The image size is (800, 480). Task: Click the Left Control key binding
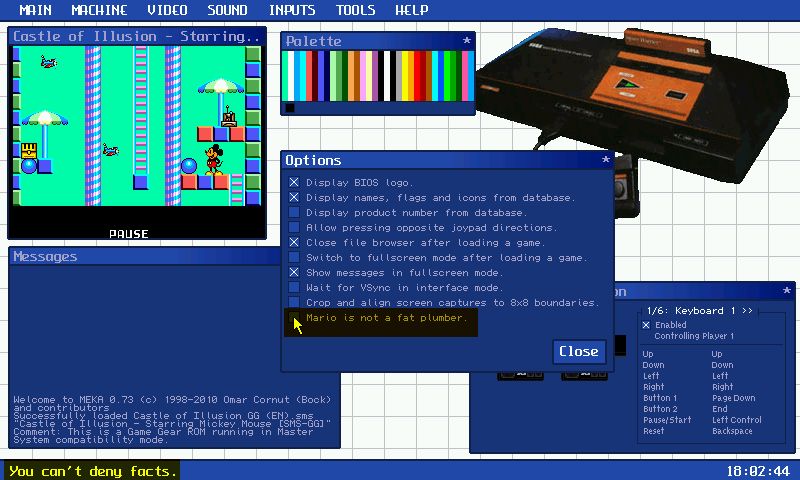pyautogui.click(x=737, y=420)
